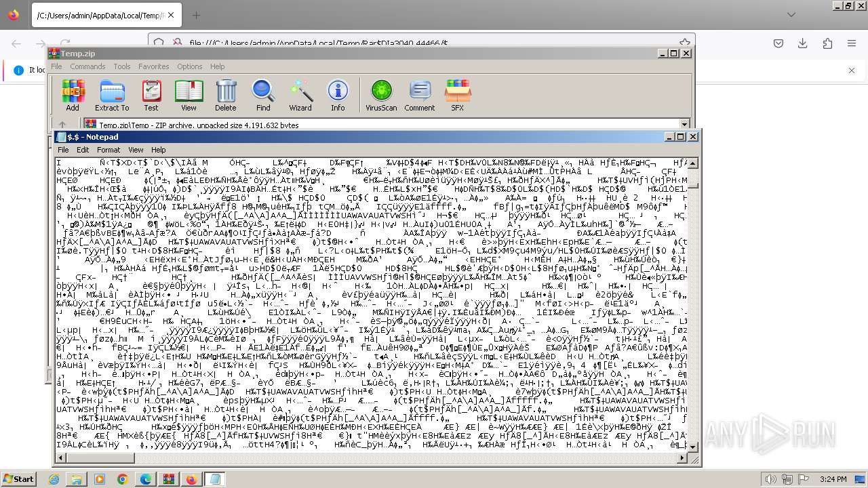Image resolution: width=868 pixels, height=488 pixels.
Task: Open WinRAR Tools menu
Action: pyautogui.click(x=122, y=66)
